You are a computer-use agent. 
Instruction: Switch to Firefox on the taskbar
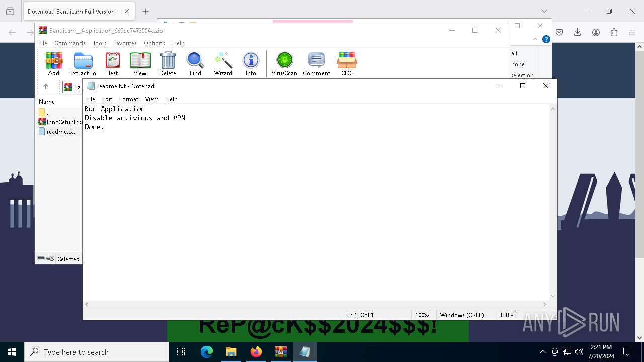pos(256,352)
